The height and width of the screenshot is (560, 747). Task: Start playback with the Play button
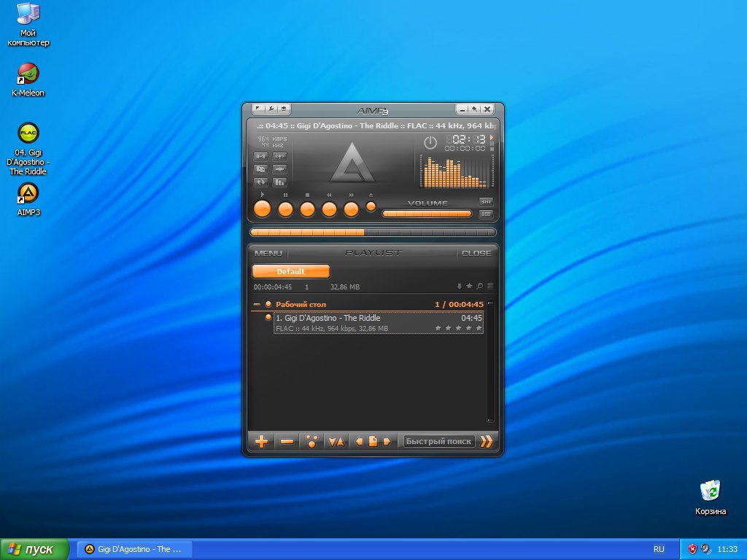click(262, 209)
